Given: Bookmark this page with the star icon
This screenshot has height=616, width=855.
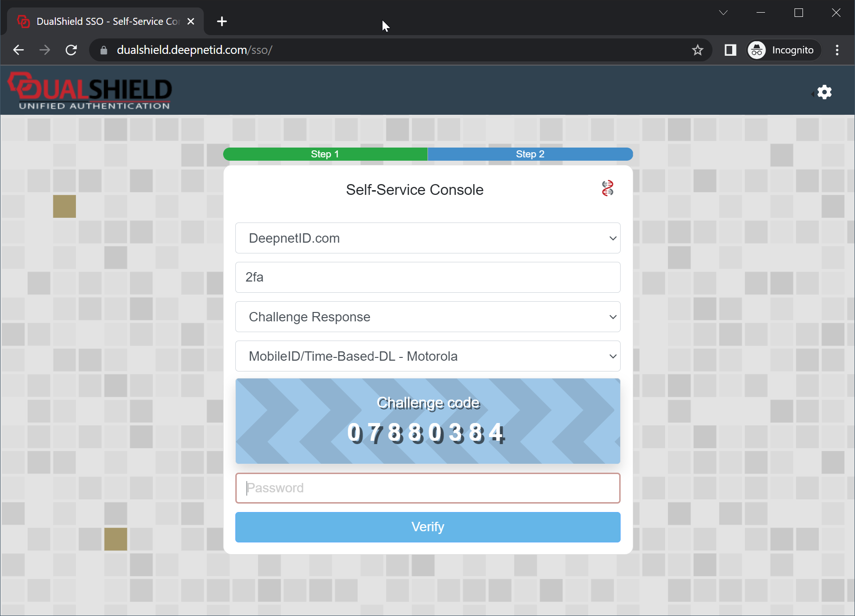Looking at the screenshot, I should (697, 50).
